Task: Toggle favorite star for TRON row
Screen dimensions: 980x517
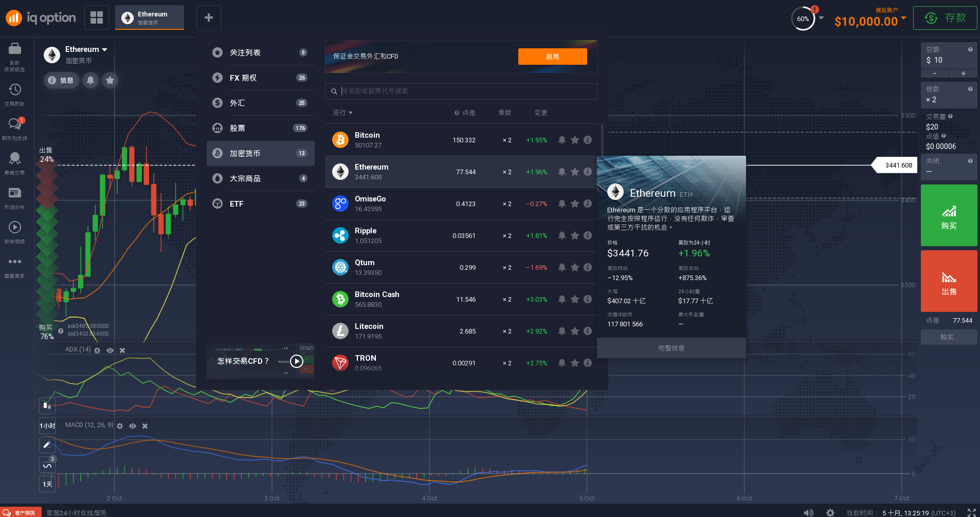Action: pyautogui.click(x=575, y=363)
